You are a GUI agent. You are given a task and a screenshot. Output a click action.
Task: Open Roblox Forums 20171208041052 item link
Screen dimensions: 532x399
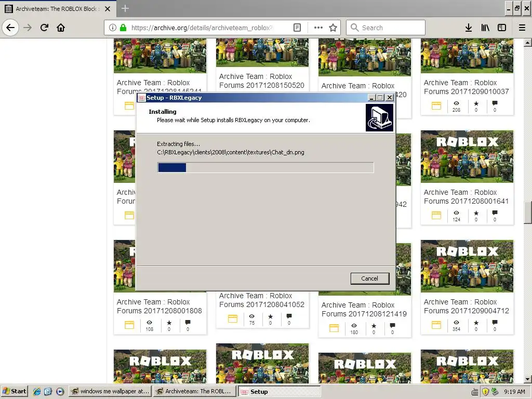(262, 300)
